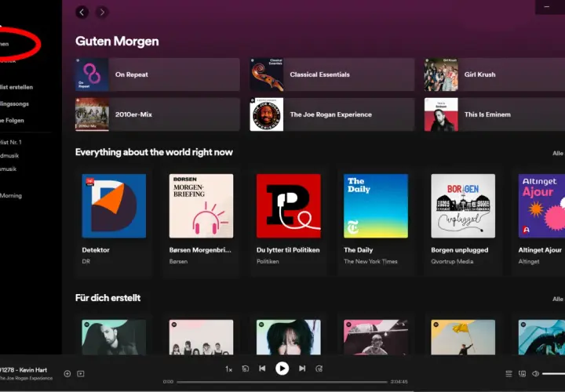Click The Daily title text
The height and width of the screenshot is (392, 565).
click(358, 250)
